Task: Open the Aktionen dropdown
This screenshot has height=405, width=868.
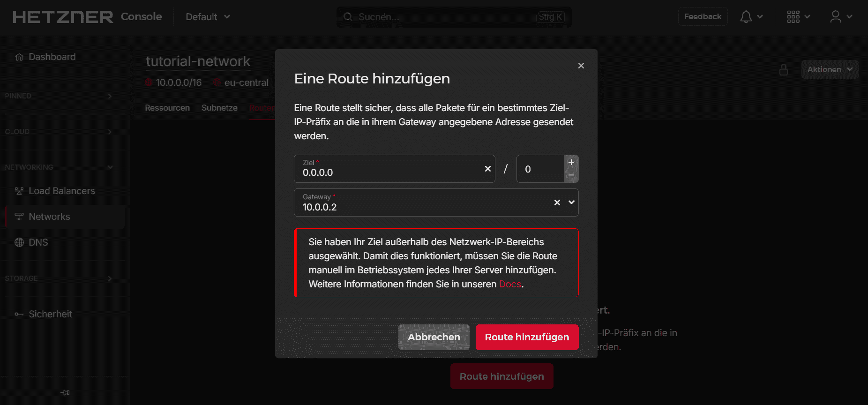Action: (830, 69)
